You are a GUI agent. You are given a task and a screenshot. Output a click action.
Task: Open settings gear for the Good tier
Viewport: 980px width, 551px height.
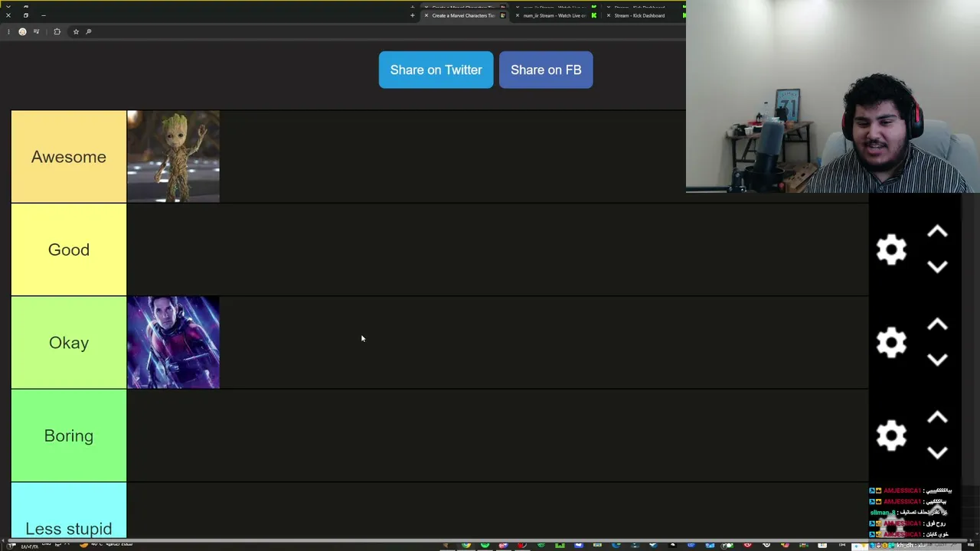point(891,250)
